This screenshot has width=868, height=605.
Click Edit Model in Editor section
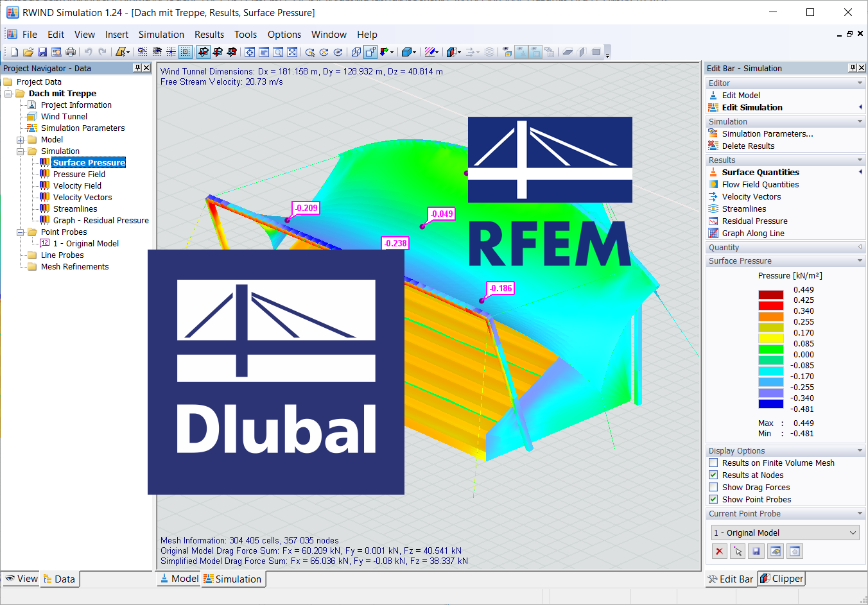pos(741,95)
